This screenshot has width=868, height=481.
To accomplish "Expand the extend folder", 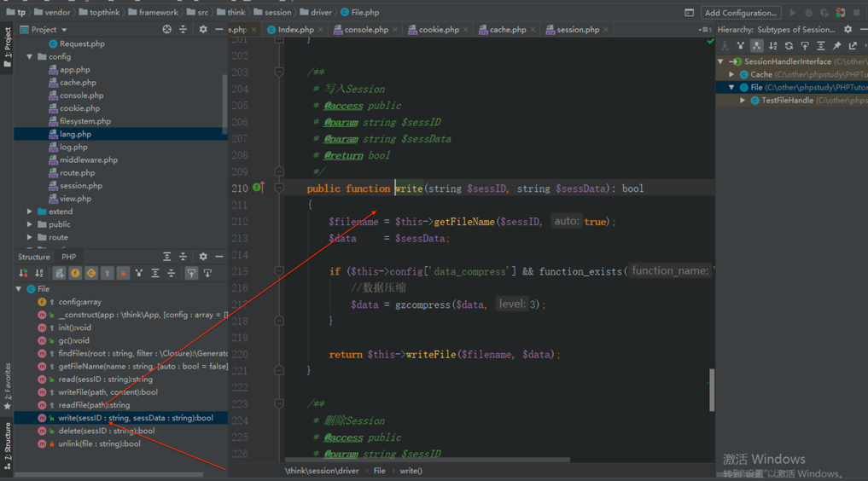I will point(29,212).
